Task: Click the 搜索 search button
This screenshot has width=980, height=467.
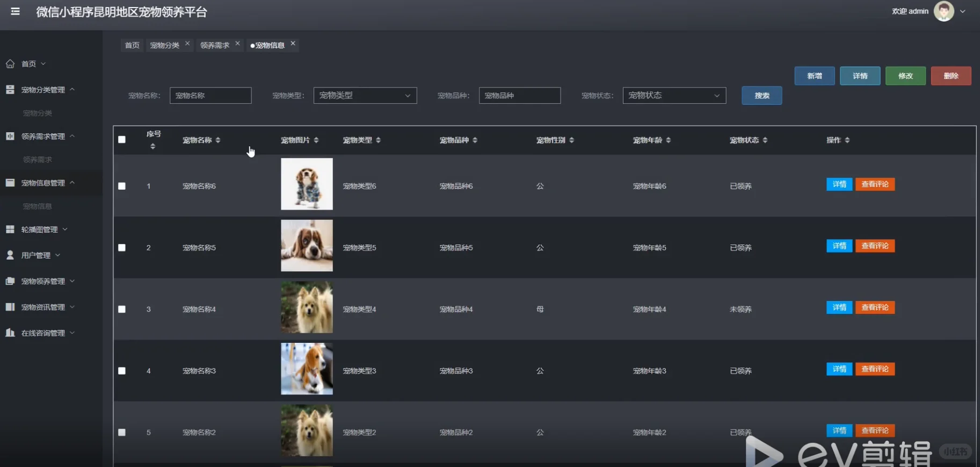Action: 762,96
